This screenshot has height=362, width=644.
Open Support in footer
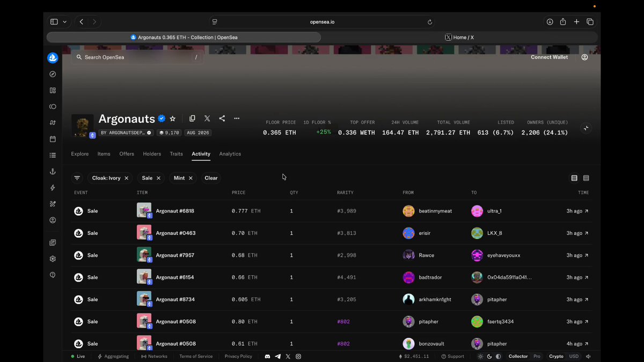click(x=452, y=356)
